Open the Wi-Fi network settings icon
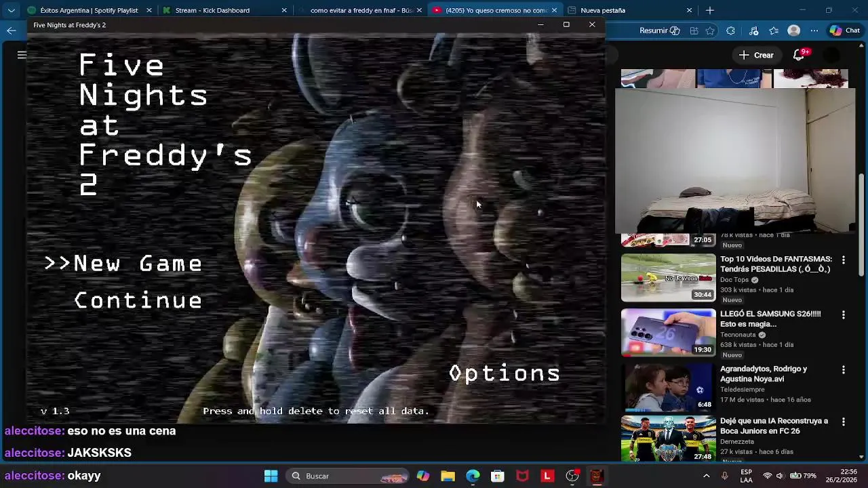Viewport: 868px width, 488px height. 767,476
